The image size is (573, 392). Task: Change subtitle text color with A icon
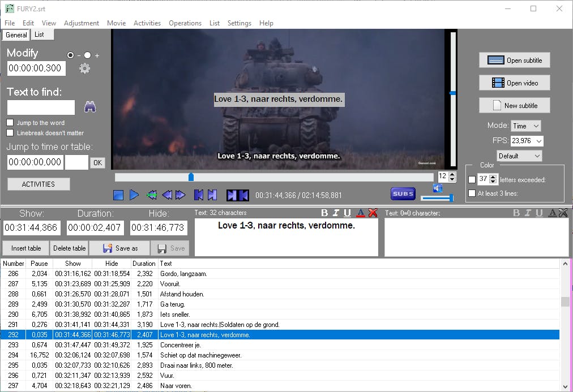(x=360, y=213)
